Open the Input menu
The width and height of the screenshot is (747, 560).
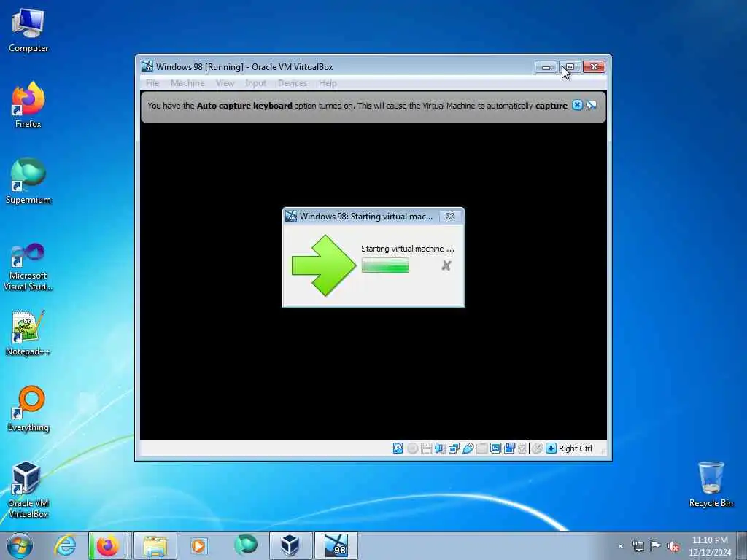click(256, 83)
